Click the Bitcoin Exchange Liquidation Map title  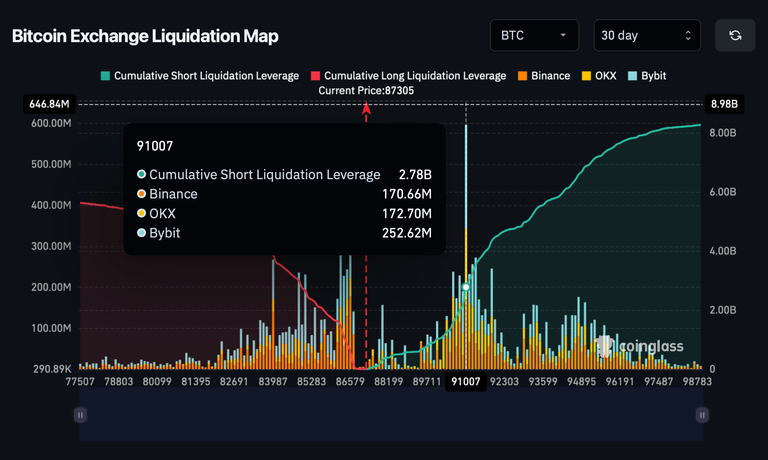pyautogui.click(x=145, y=36)
